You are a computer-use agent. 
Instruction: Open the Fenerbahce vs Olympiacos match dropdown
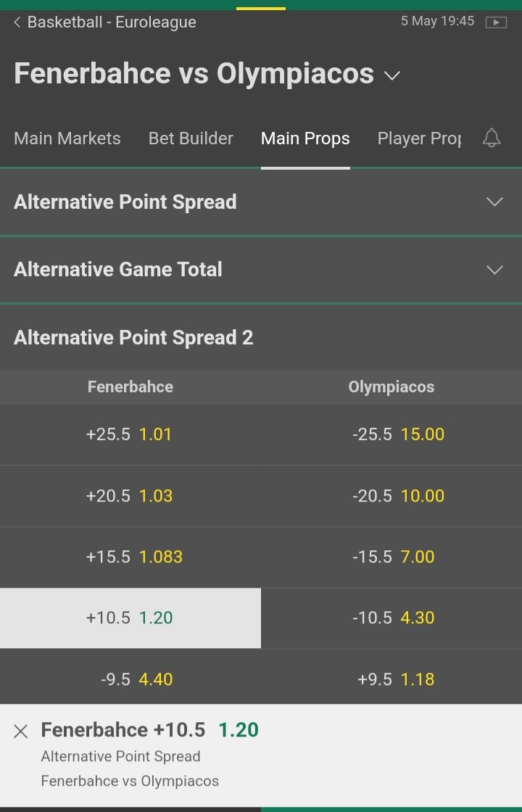[x=392, y=75]
